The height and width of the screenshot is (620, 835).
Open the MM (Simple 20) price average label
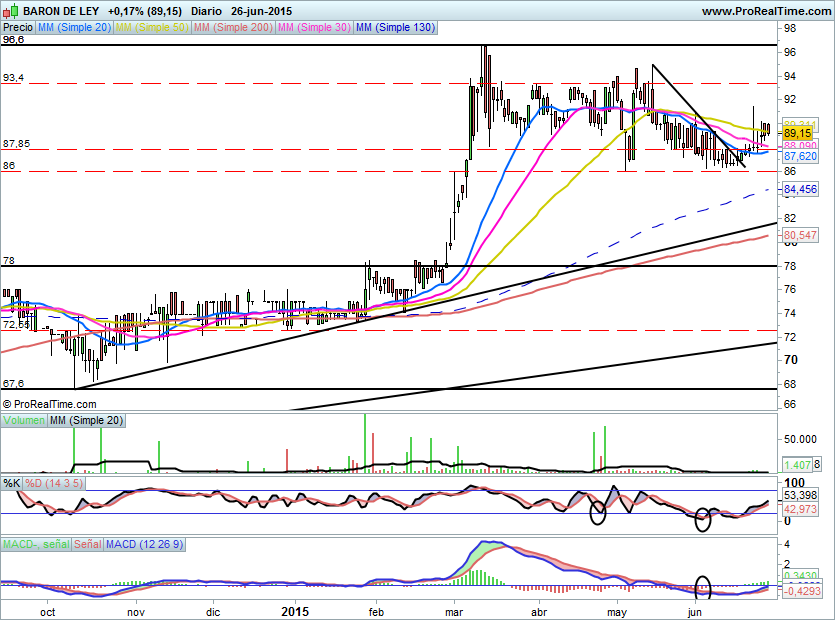(74, 28)
